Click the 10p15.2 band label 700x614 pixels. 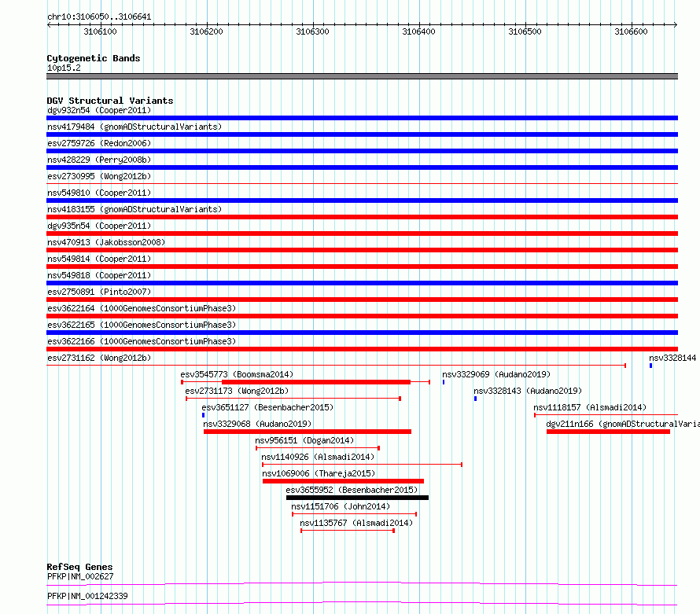click(x=64, y=68)
